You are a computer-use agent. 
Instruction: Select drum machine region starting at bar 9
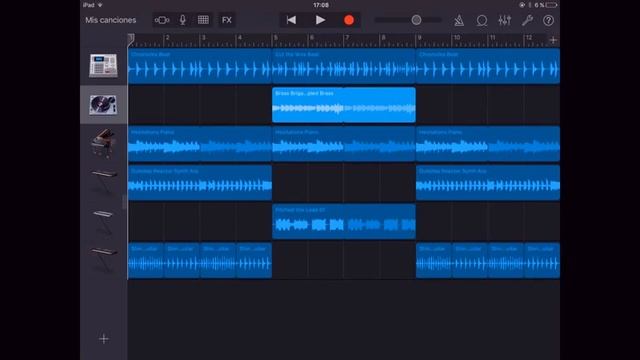(x=488, y=66)
